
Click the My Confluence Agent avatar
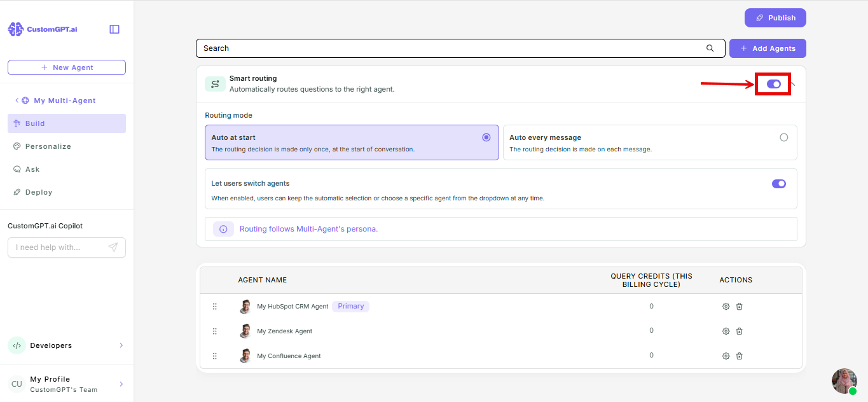tap(245, 356)
